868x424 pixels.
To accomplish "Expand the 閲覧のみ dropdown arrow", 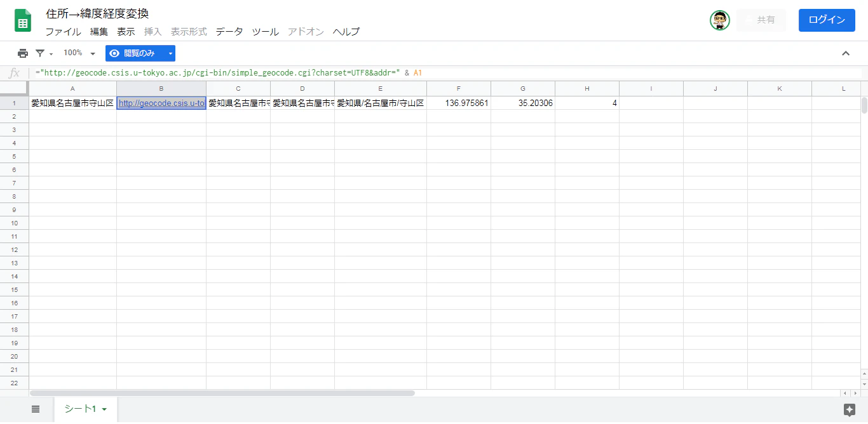I will (170, 53).
